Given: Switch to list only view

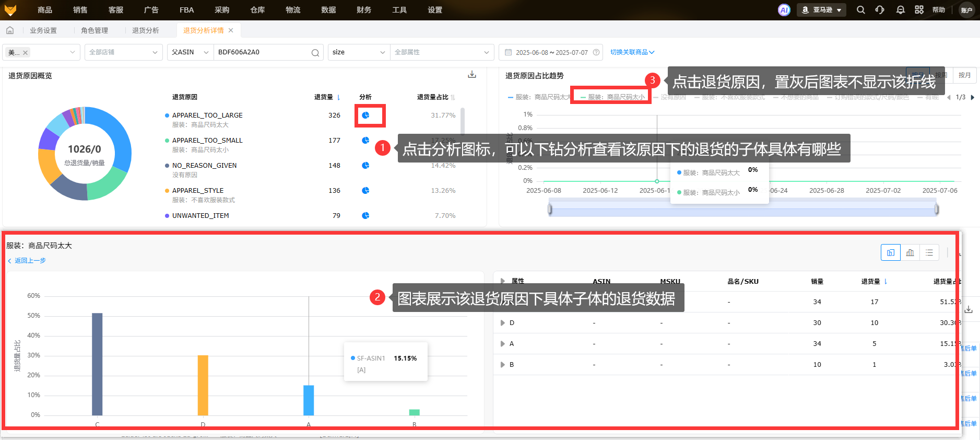Looking at the screenshot, I should click(x=929, y=253).
